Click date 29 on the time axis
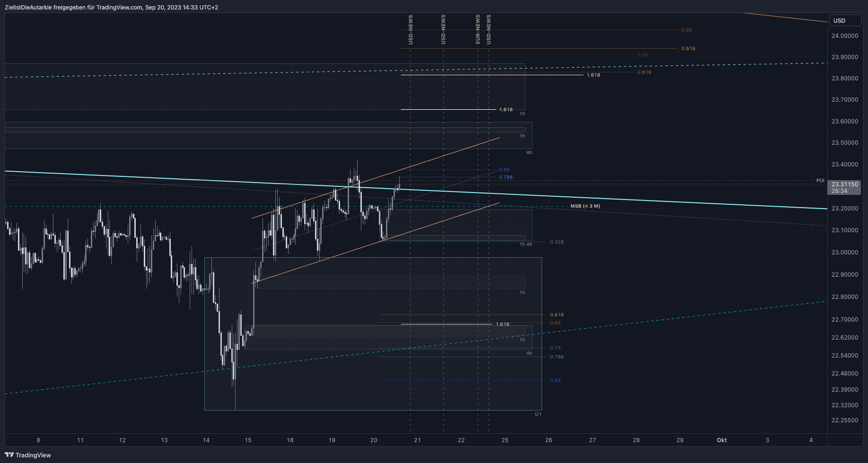The height and width of the screenshot is (463, 868). [x=680, y=440]
